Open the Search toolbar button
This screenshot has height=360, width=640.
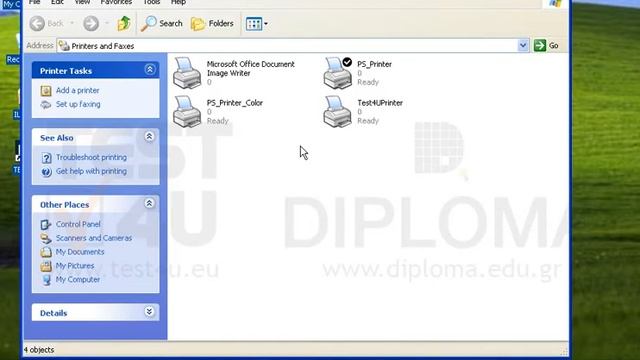tap(162, 23)
